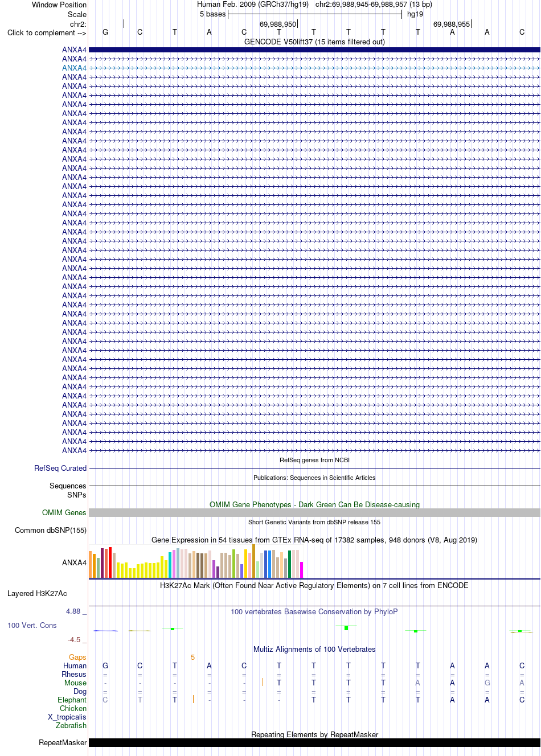Viewport: 541px width, 756px height.
Task: Open the OMIM Genes track label
Action: point(64,512)
